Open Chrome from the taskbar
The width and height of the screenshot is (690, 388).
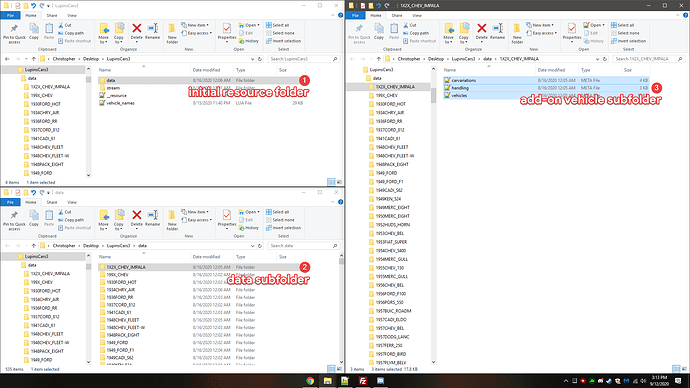310,381
